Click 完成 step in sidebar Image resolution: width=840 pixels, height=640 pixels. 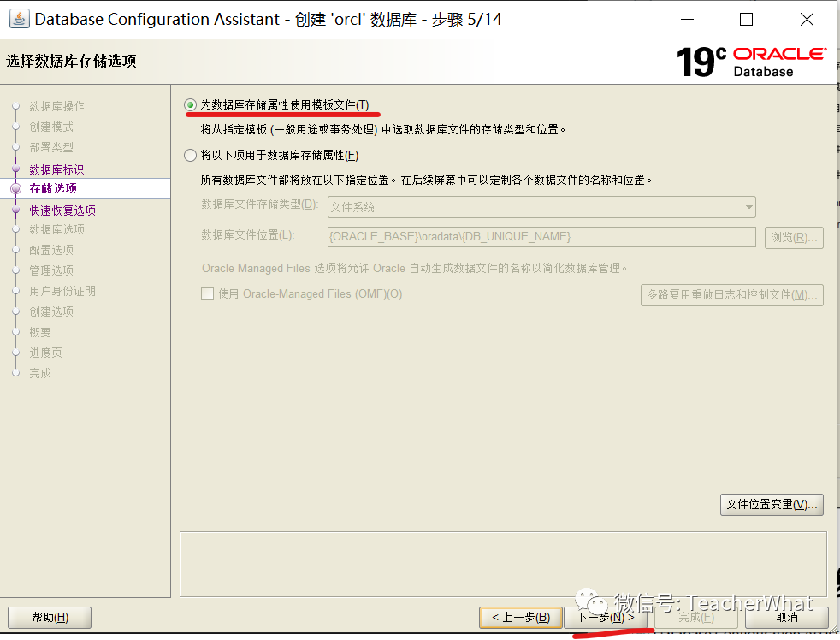click(x=40, y=373)
